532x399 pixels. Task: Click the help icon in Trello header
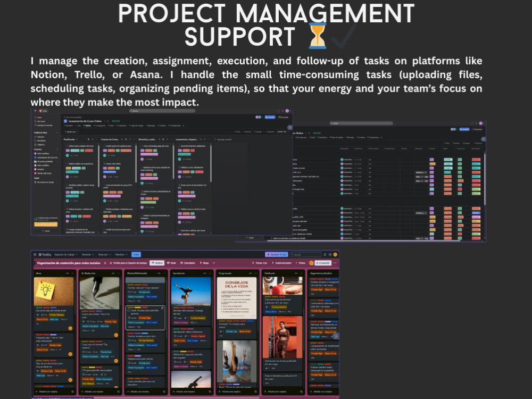pyautogui.click(x=330, y=254)
